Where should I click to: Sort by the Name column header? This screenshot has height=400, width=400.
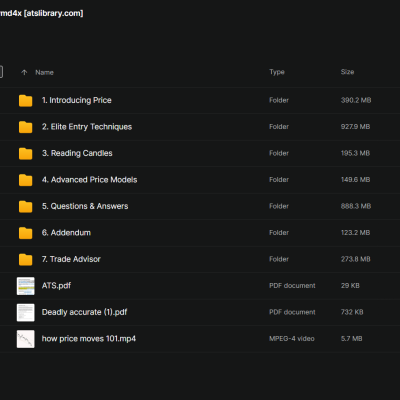click(44, 72)
